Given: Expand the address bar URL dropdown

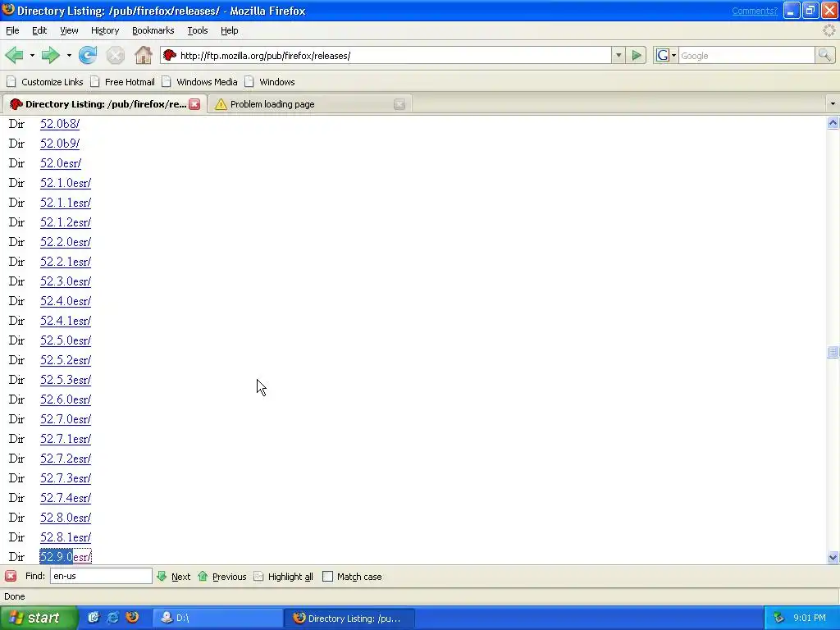Looking at the screenshot, I should click(x=619, y=55).
